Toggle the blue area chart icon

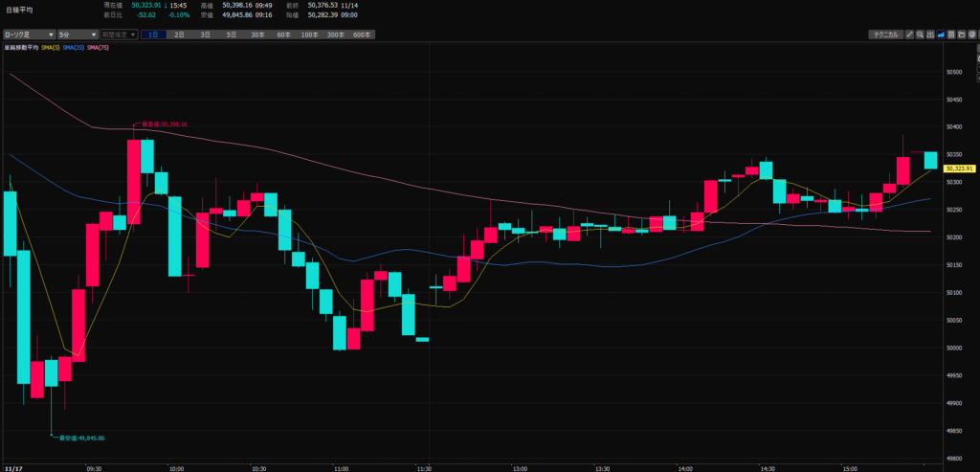pos(942,34)
